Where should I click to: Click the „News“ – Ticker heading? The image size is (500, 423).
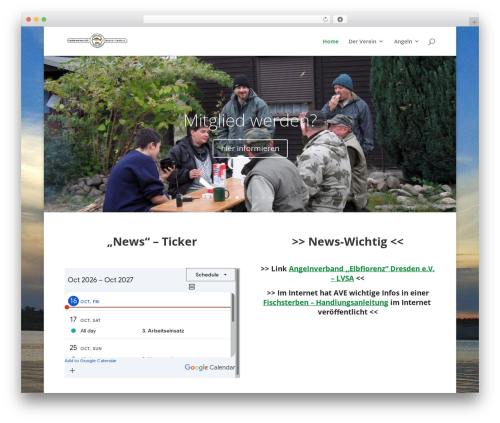click(152, 242)
